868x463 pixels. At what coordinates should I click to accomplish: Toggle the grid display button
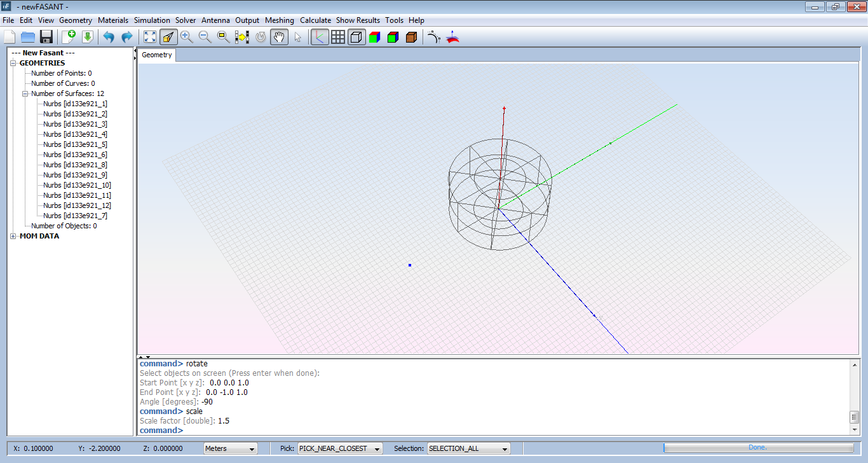click(x=338, y=37)
